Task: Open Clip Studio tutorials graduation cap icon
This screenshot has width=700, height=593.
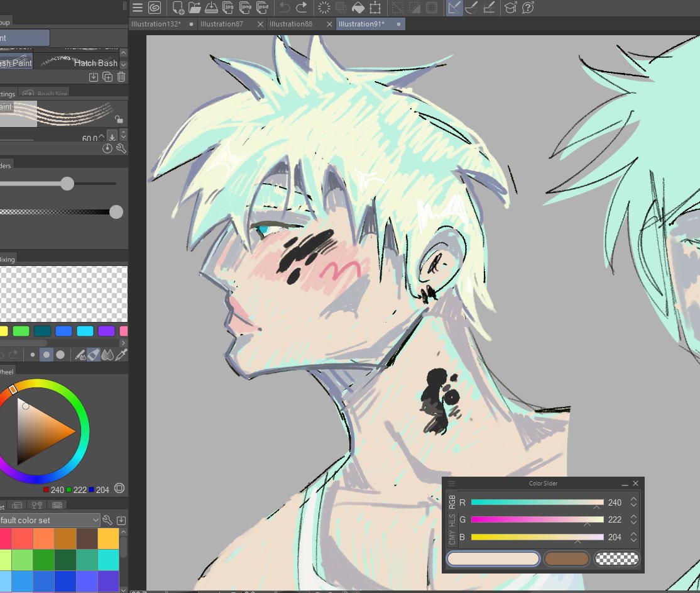Action: [x=511, y=8]
